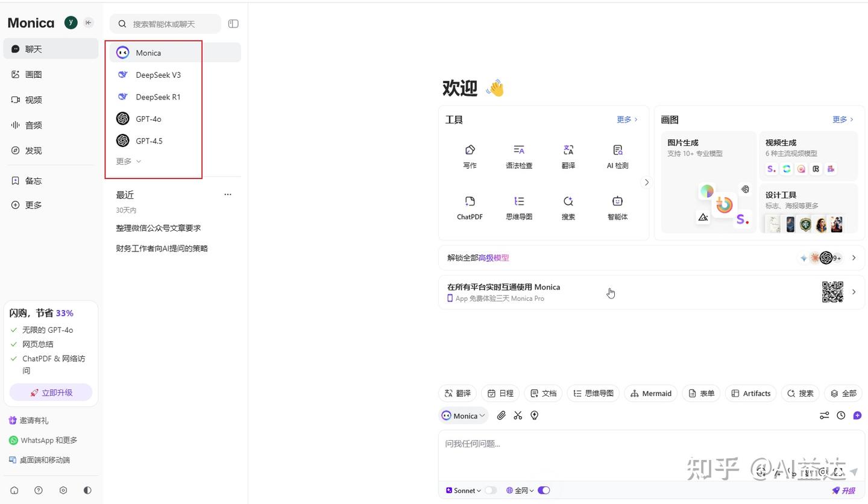Select the 写作 (Writing) tool

(x=469, y=156)
